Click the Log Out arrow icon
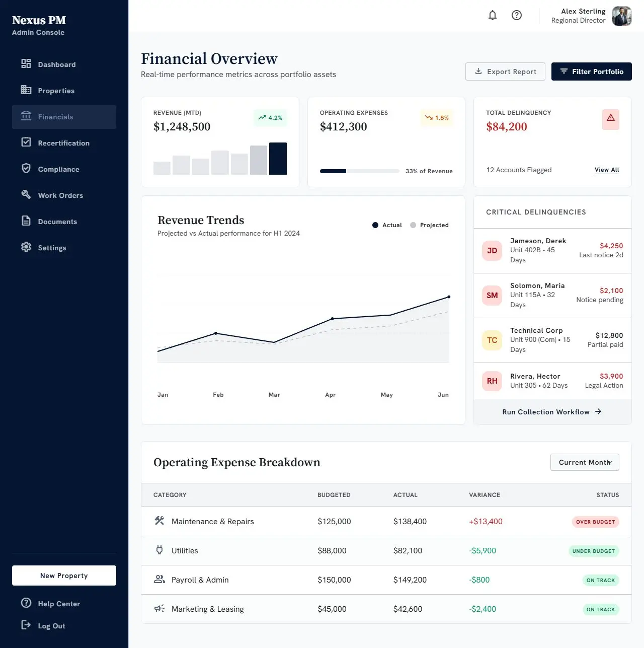Screen dimensions: 644x648 click(26, 625)
